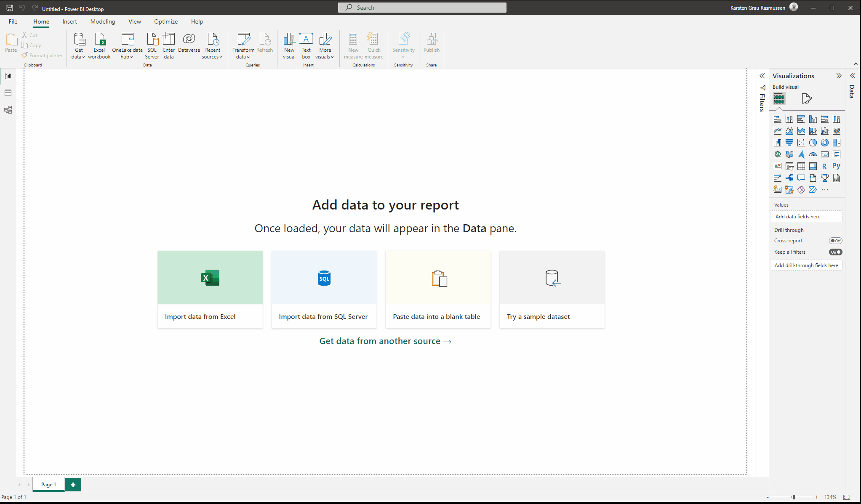This screenshot has width=861, height=504.
Task: Open the Model view in left sidebar
Action: pos(8,110)
